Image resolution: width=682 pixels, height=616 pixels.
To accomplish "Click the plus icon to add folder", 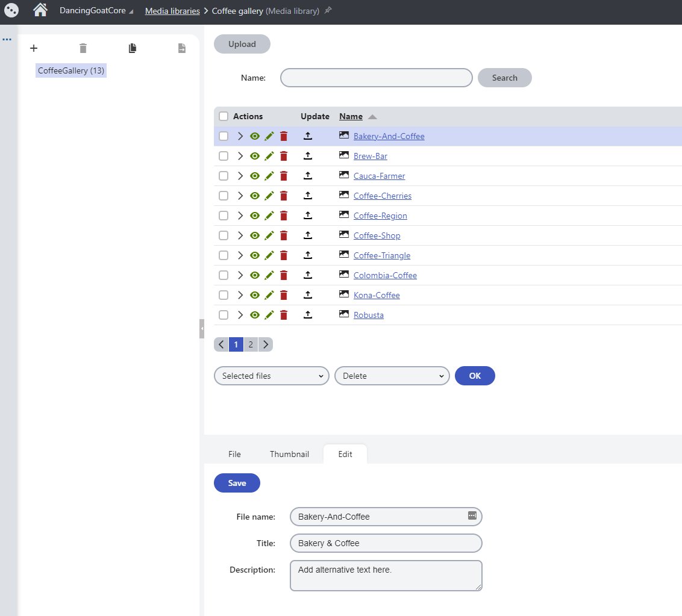I will [34, 48].
